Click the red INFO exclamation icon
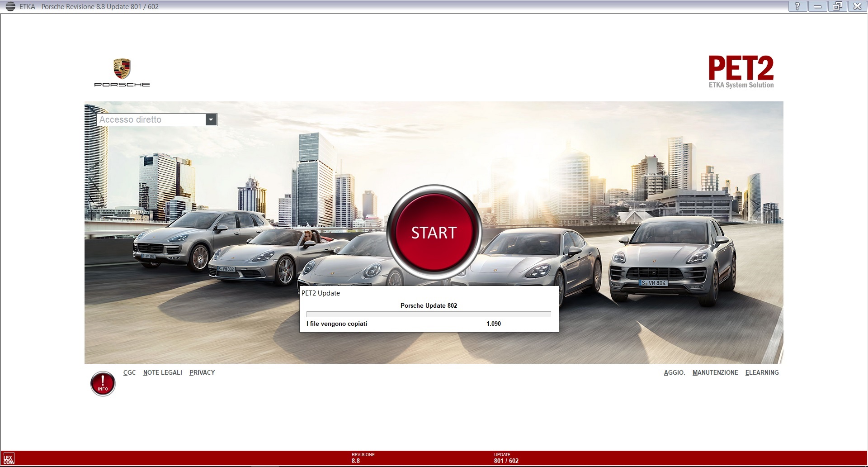 coord(103,384)
